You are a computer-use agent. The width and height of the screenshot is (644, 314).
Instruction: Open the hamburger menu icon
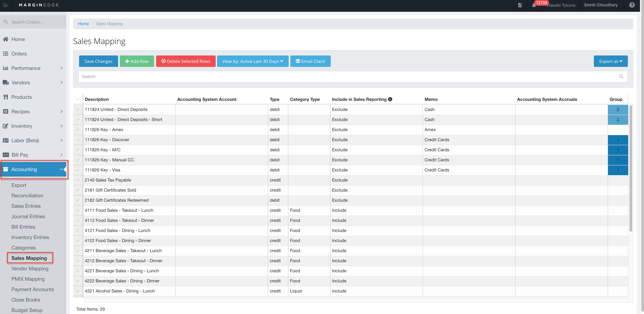click(5, 5)
